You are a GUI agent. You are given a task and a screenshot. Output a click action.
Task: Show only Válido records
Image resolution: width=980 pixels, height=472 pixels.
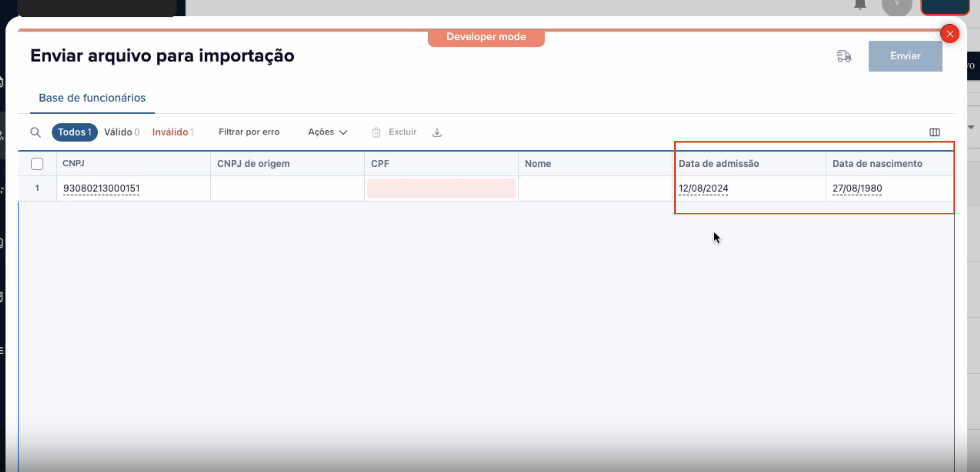tap(121, 132)
